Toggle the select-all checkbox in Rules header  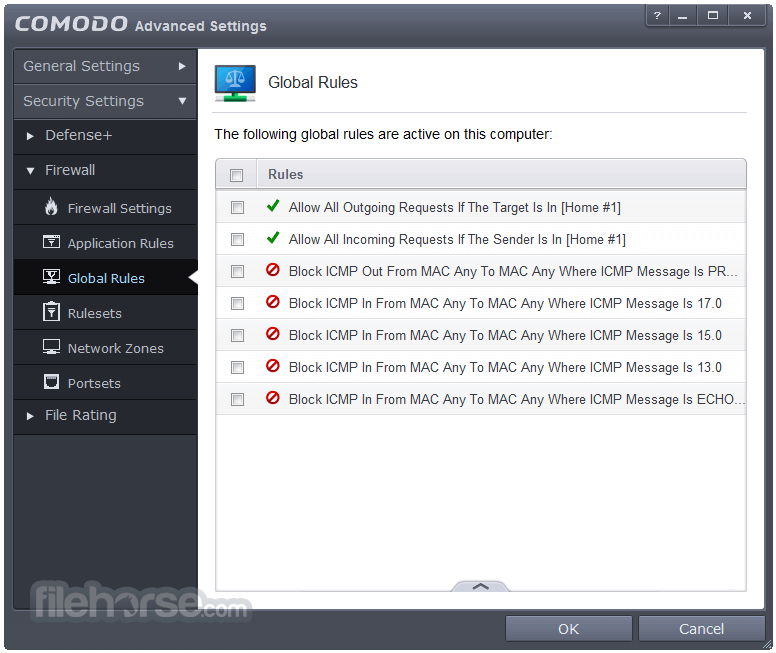pyautogui.click(x=237, y=175)
